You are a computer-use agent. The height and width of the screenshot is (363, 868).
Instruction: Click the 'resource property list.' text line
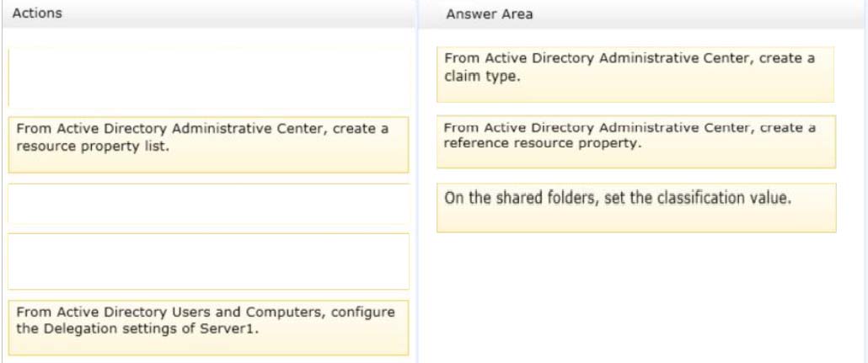92,147
